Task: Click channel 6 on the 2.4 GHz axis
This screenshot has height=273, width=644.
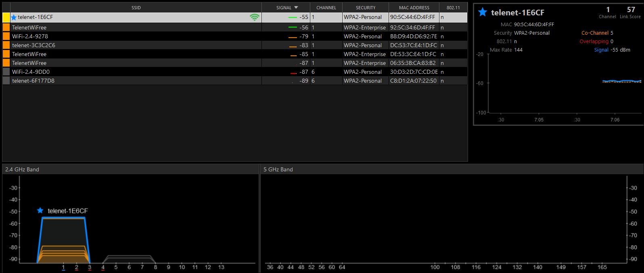Action: tap(129, 267)
